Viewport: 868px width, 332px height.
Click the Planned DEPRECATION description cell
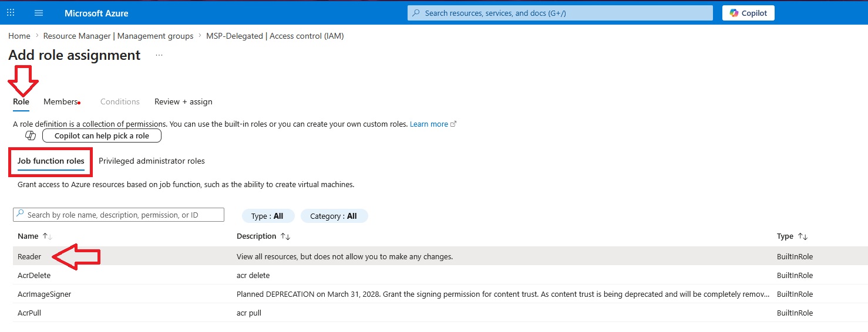pos(503,294)
